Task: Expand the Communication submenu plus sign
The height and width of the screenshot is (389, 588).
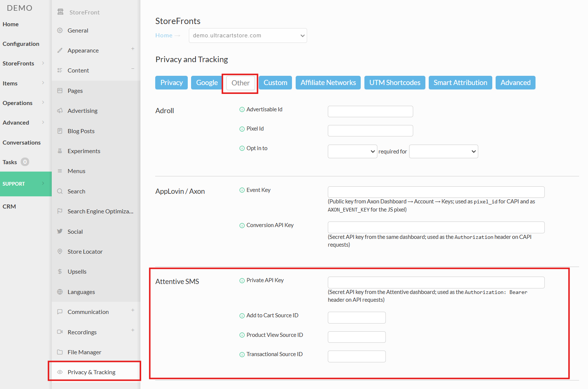Action: [x=133, y=310]
